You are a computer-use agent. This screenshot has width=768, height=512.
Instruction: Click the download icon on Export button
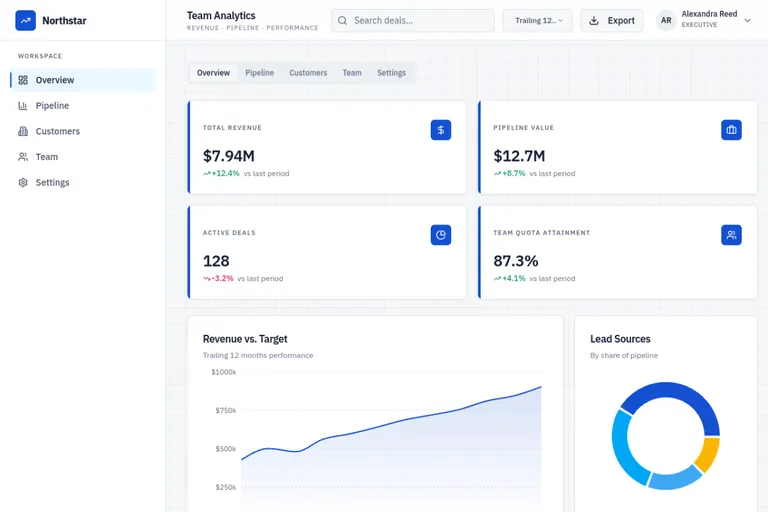tap(594, 21)
